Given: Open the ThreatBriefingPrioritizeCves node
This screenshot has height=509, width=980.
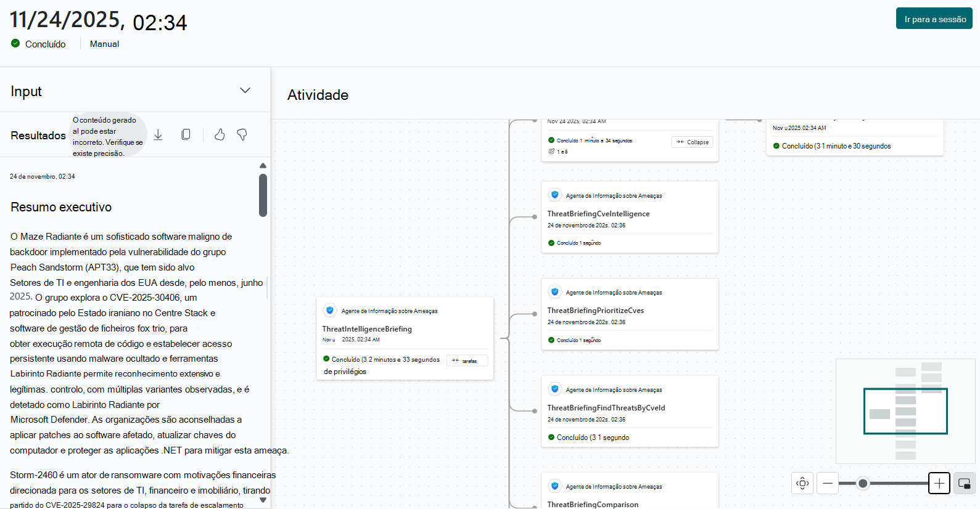Looking at the screenshot, I should point(595,311).
